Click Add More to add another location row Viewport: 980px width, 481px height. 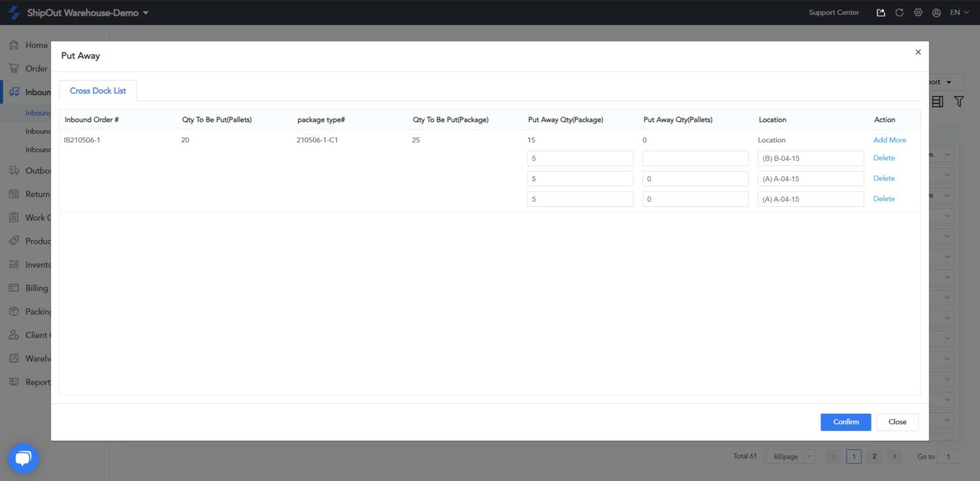[x=889, y=140]
